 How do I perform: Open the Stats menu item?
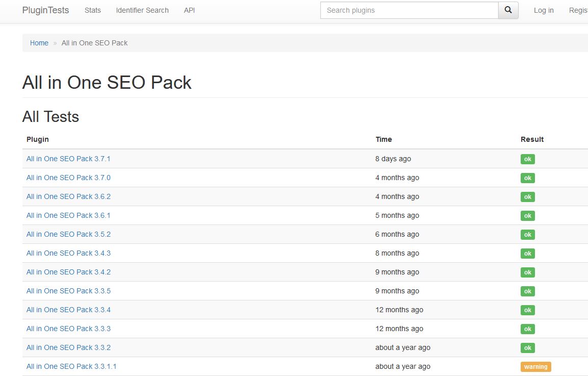point(93,10)
